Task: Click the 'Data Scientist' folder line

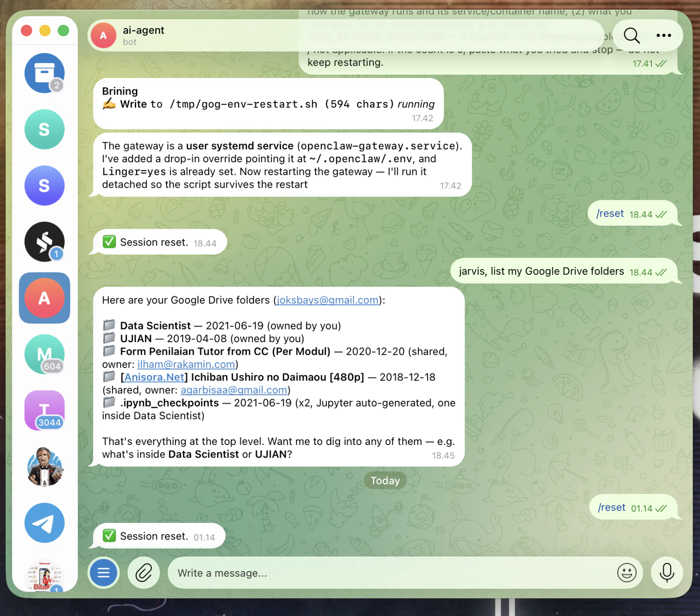Action: [x=221, y=325]
